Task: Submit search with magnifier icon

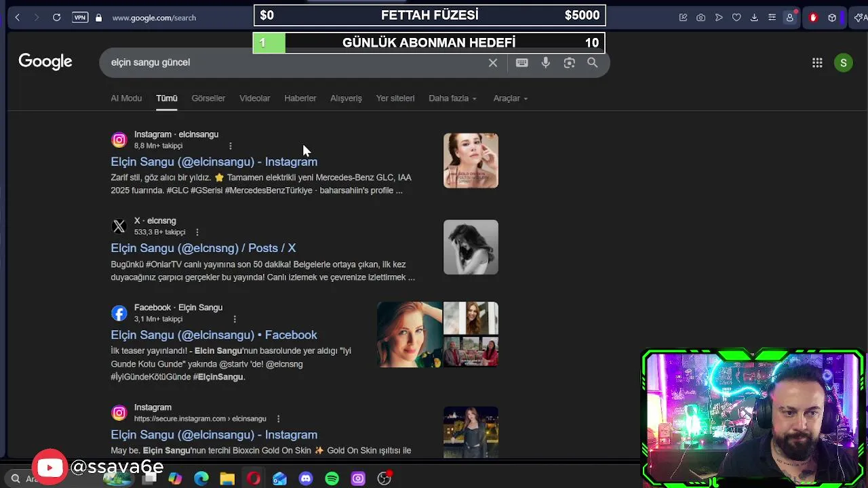Action: tap(592, 62)
